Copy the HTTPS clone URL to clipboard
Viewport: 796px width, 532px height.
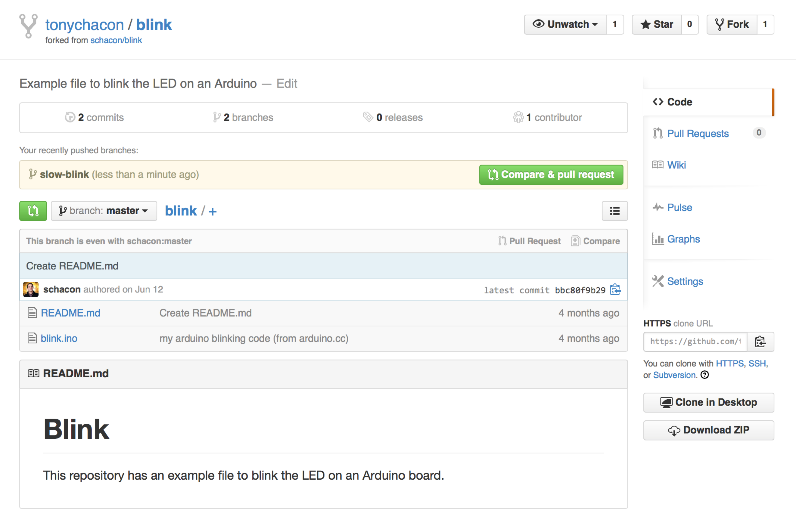760,342
